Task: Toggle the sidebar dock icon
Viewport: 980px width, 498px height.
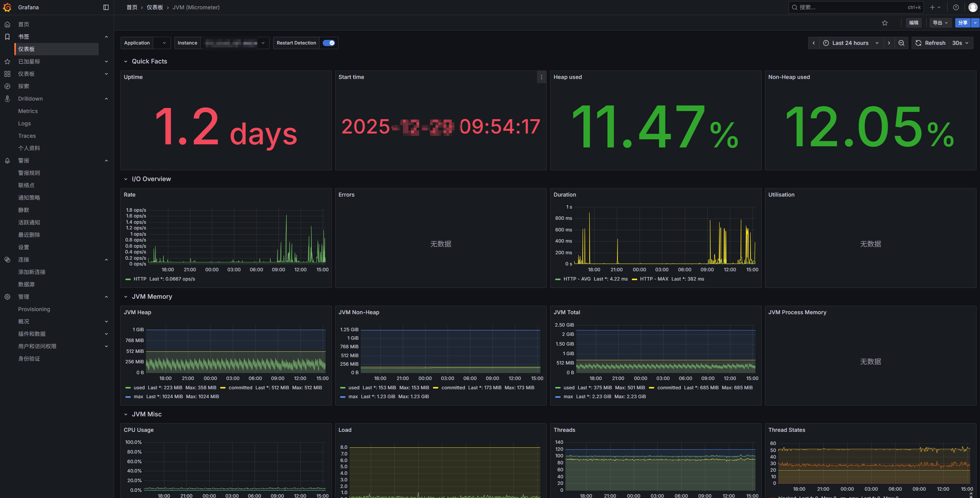Action: (x=106, y=7)
